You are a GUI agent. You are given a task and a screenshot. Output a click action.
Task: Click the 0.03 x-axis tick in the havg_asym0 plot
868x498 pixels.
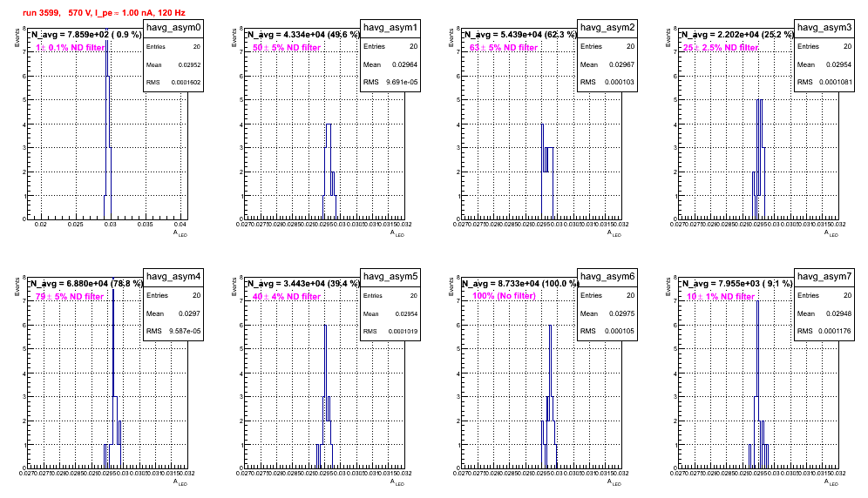[x=111, y=225]
